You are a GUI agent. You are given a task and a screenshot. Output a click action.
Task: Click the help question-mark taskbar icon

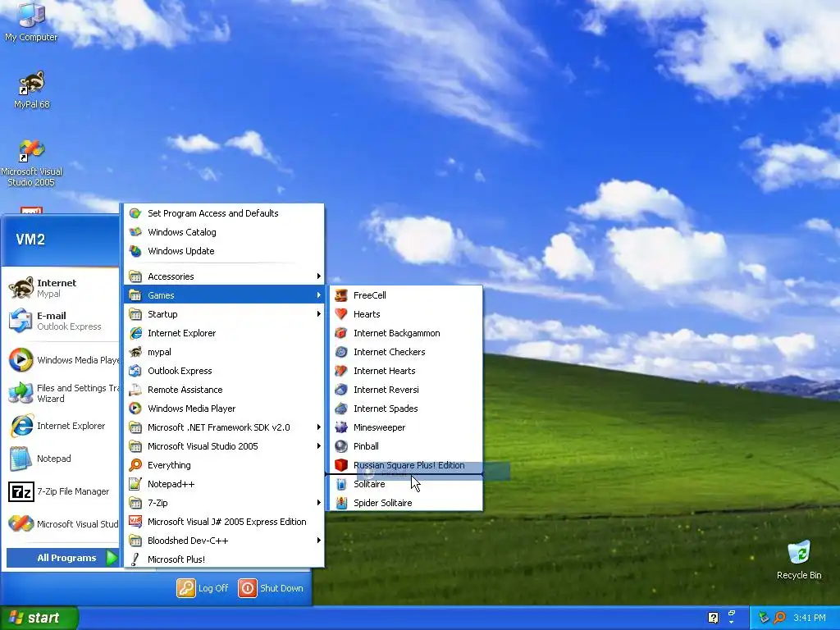point(713,618)
